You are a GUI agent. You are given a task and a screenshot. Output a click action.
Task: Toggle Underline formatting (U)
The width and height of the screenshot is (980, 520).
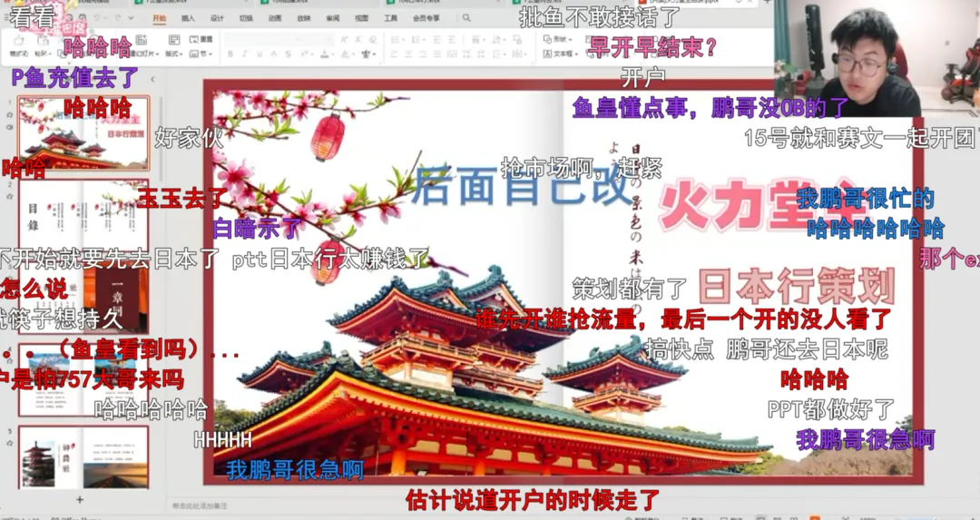(x=259, y=54)
